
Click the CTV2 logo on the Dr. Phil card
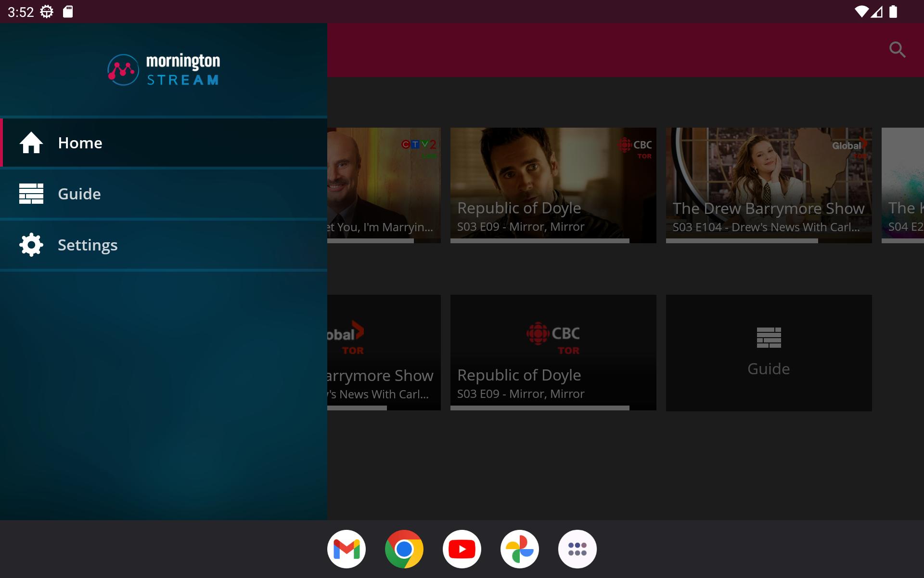tap(419, 148)
